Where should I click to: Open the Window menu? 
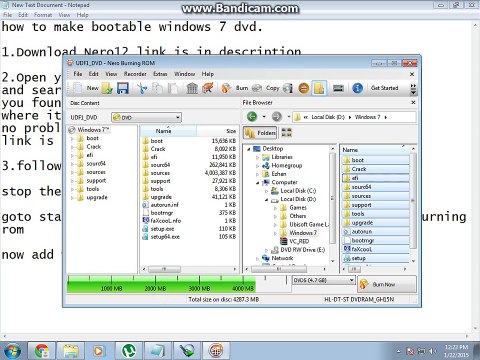184,74
